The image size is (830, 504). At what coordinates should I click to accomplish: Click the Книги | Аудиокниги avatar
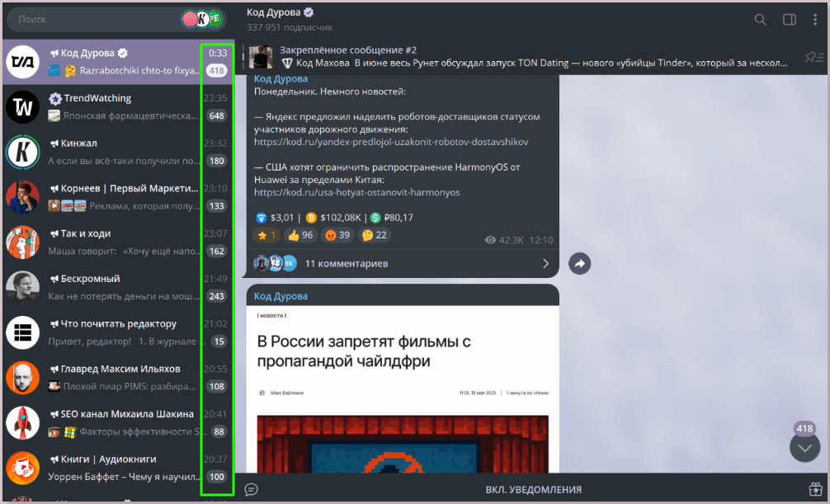click(23, 468)
